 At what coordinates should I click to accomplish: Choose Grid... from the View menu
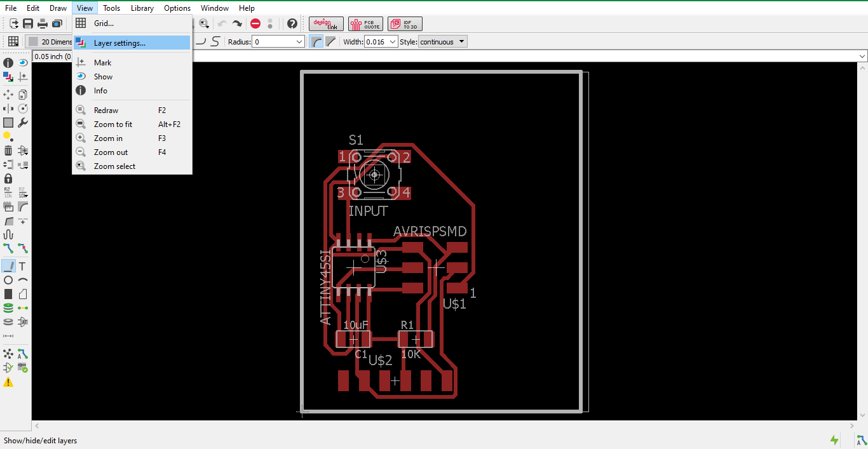[132, 23]
